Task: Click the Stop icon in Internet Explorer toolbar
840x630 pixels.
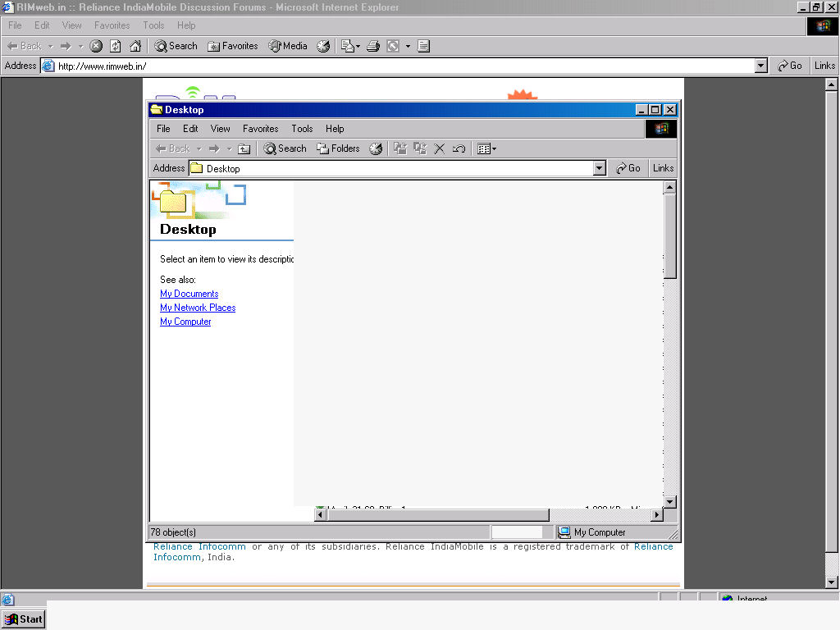Action: 96,46
